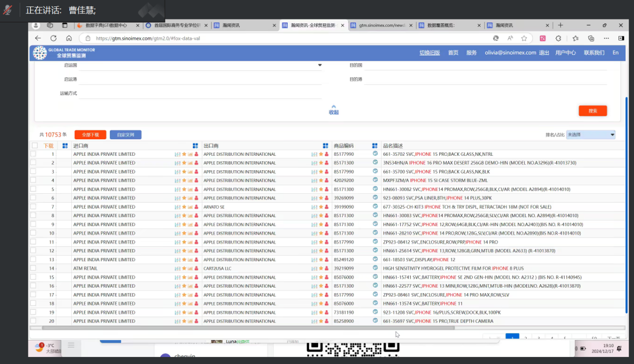
Task: Click the 目的港 input field
Action: click(485, 79)
